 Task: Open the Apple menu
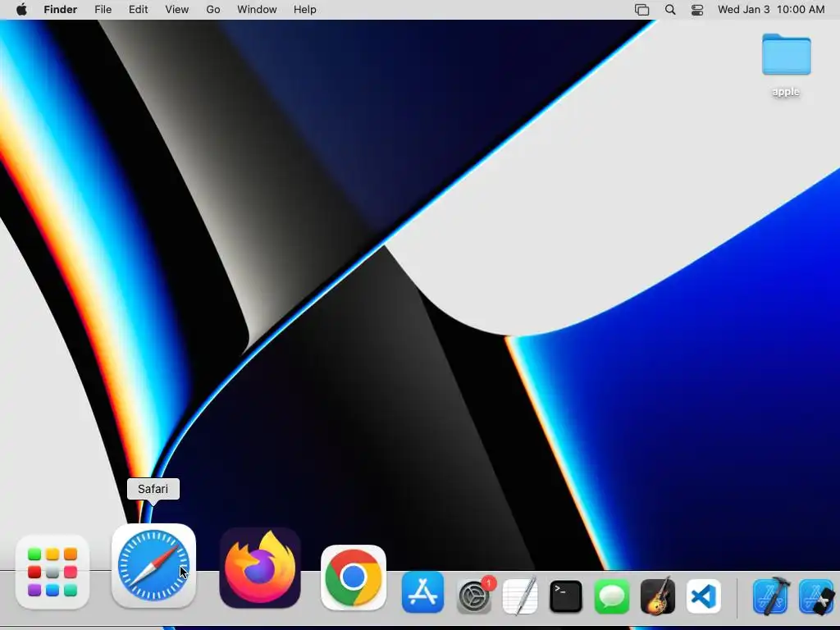click(x=21, y=10)
